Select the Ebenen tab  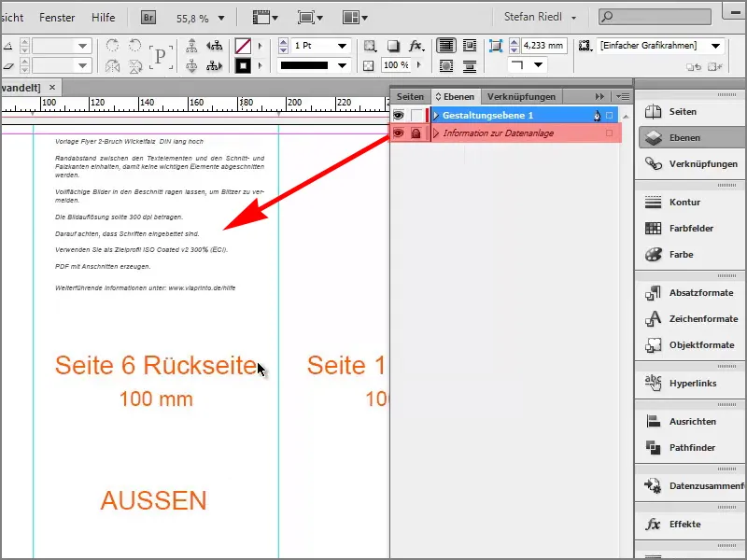click(456, 97)
